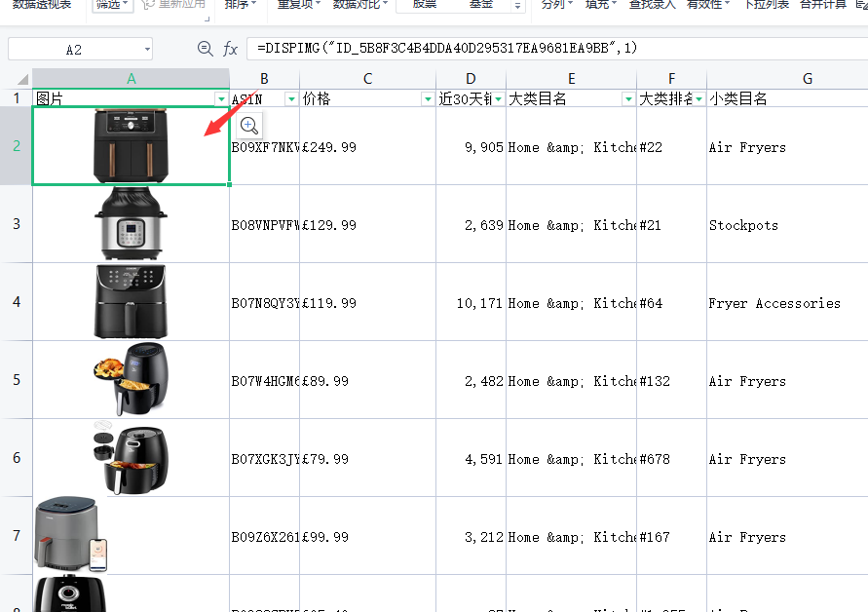Select the 股票 stock data type
Screen dimensions: 868x612
[x=425, y=5]
